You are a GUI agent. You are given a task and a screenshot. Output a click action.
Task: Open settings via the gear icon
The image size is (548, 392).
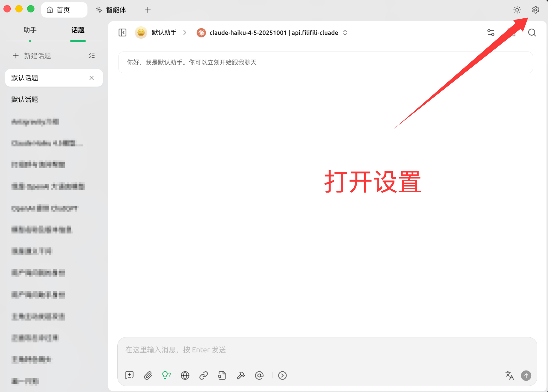535,10
